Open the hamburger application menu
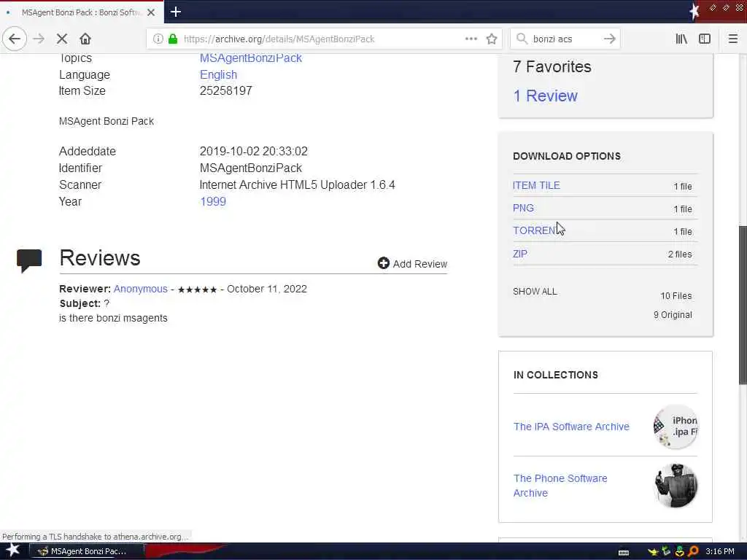747x560 pixels. [x=732, y=39]
